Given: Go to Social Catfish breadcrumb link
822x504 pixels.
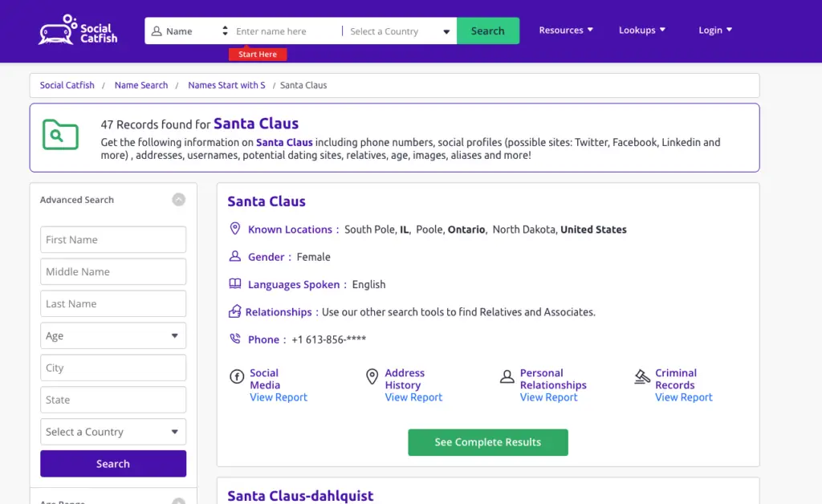Looking at the screenshot, I should [x=67, y=85].
